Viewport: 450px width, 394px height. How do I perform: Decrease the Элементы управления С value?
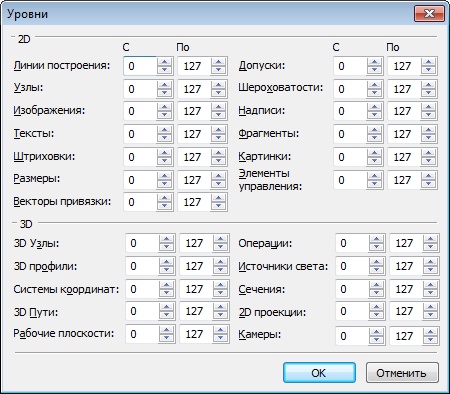click(x=374, y=184)
